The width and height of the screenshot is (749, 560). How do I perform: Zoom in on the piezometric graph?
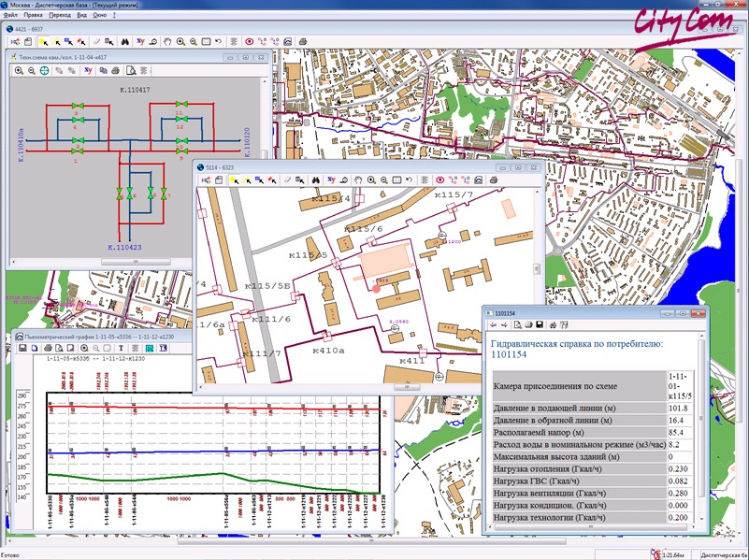coord(84,348)
